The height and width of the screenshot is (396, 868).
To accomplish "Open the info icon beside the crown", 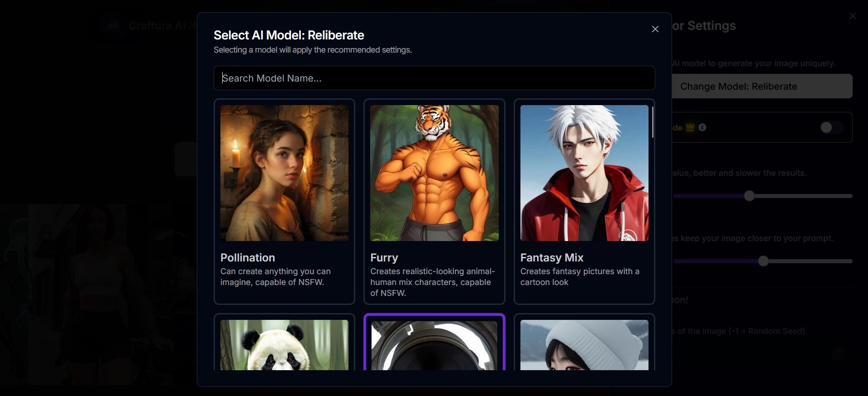I will tap(702, 127).
